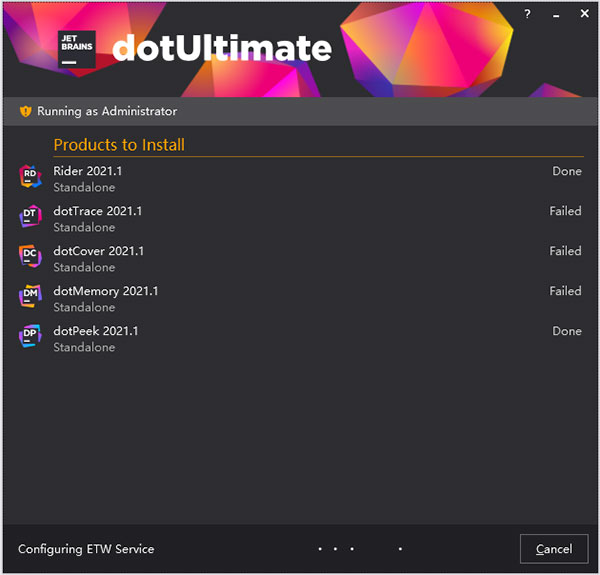Click the Failed status for dotMemory
600x575 pixels.
coord(566,291)
